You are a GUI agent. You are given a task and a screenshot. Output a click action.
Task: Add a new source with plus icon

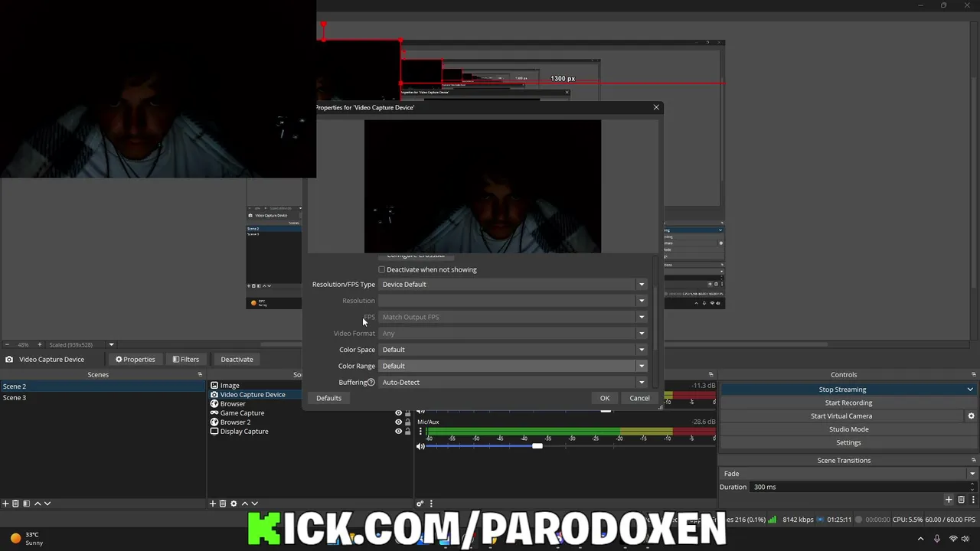tap(213, 504)
